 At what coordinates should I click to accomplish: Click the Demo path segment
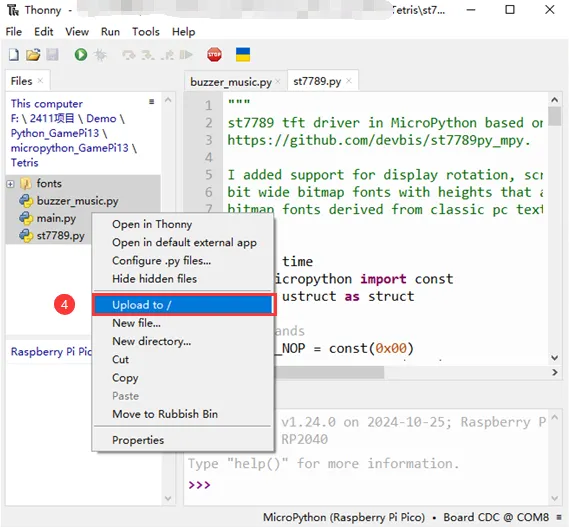point(101,118)
